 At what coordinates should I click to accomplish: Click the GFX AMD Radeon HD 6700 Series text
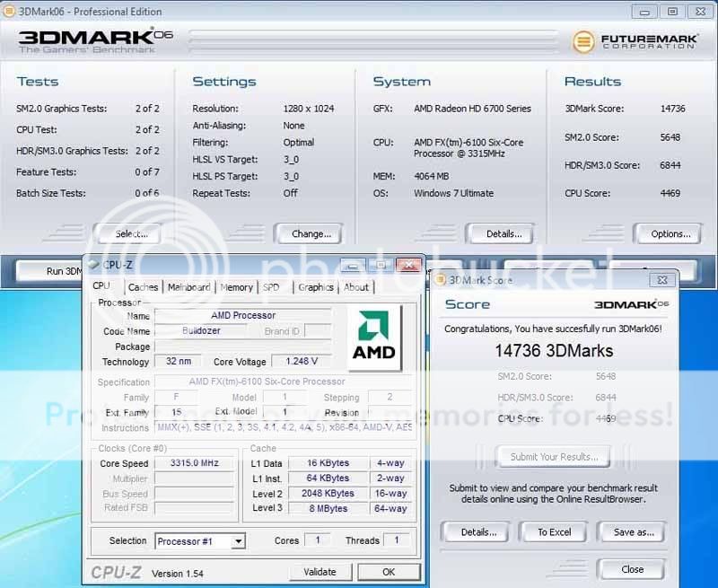point(472,109)
